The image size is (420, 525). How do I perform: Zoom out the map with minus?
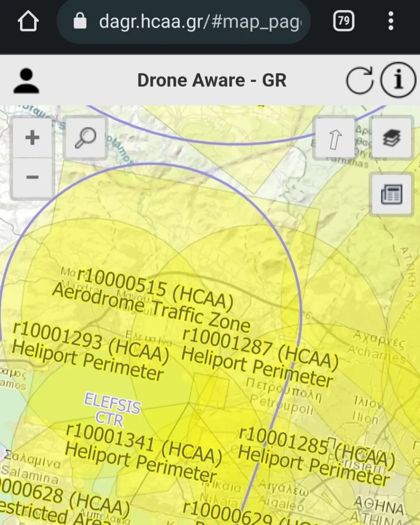click(32, 178)
